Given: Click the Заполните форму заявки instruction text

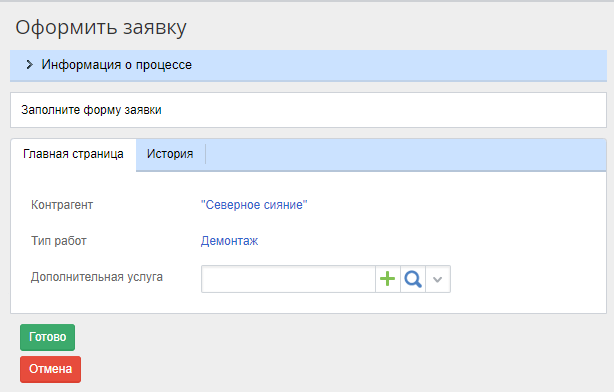Looking at the screenshot, I should (91, 110).
